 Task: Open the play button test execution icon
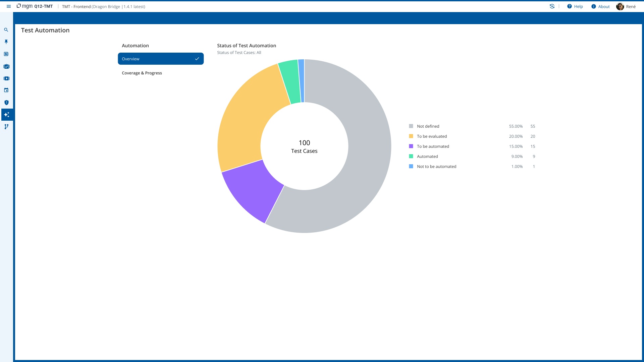point(6,78)
